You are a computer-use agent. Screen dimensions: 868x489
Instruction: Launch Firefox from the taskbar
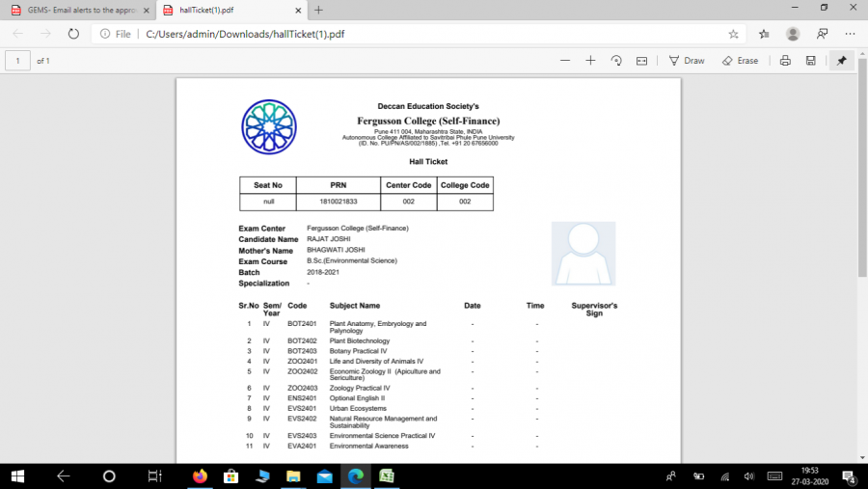(200, 476)
